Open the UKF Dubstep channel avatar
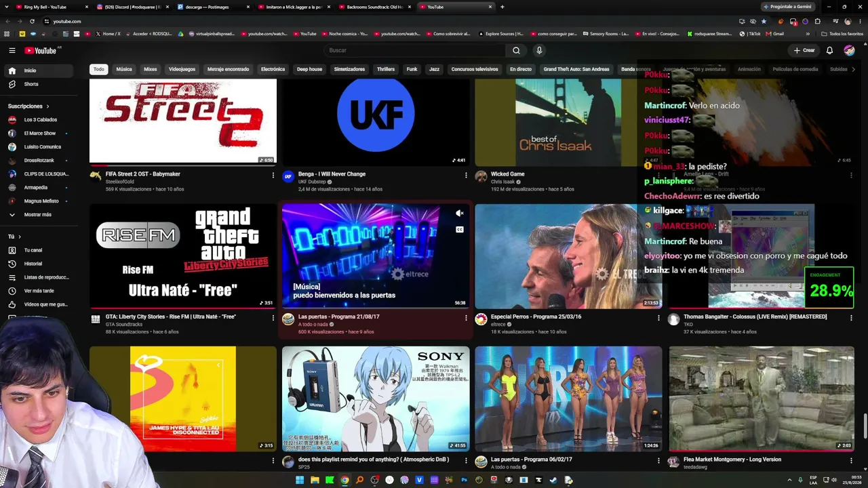The width and height of the screenshot is (868, 488). (288, 177)
